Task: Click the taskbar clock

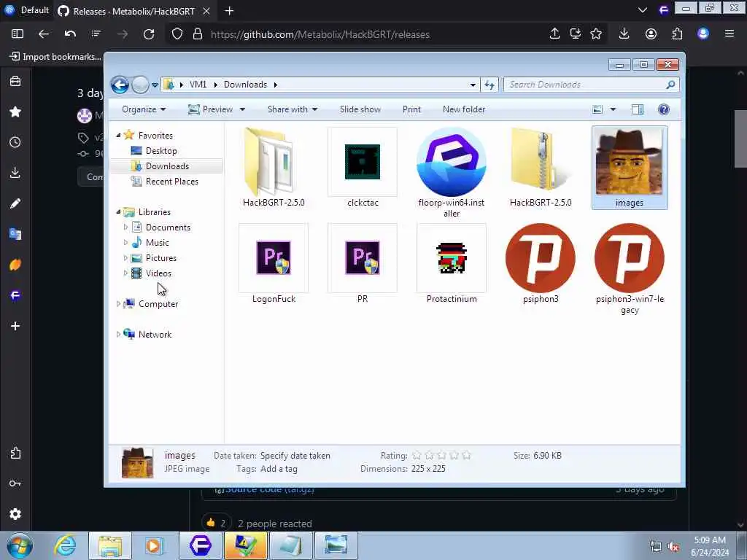Action: point(709,545)
